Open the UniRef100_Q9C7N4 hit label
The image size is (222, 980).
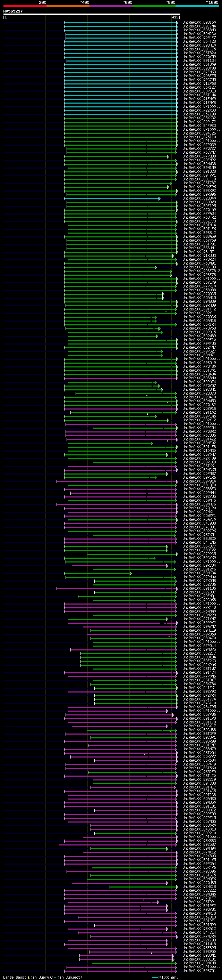point(199,26)
